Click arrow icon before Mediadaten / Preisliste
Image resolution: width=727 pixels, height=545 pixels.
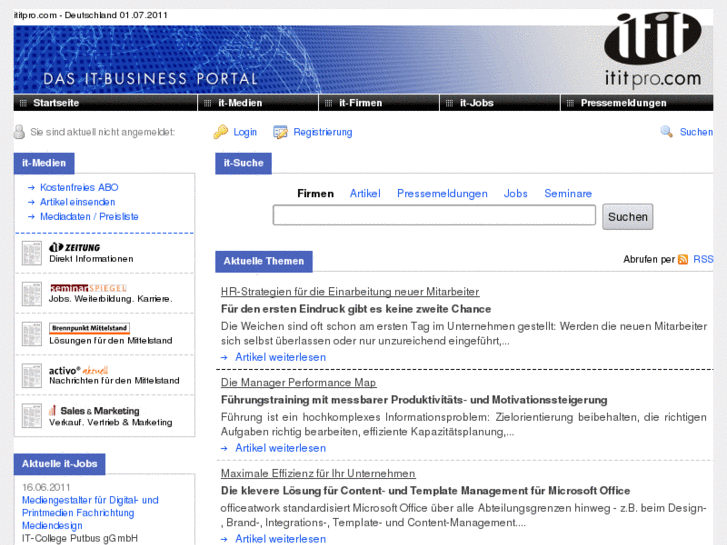[x=31, y=217]
